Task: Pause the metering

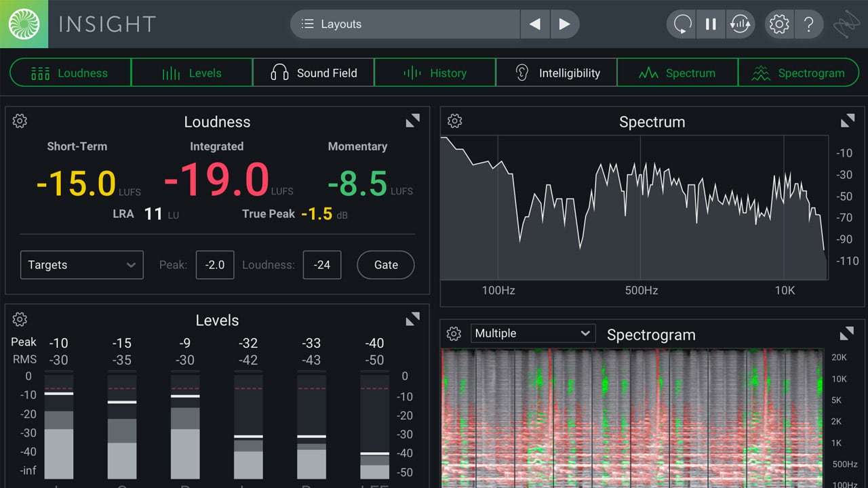Action: [x=711, y=24]
